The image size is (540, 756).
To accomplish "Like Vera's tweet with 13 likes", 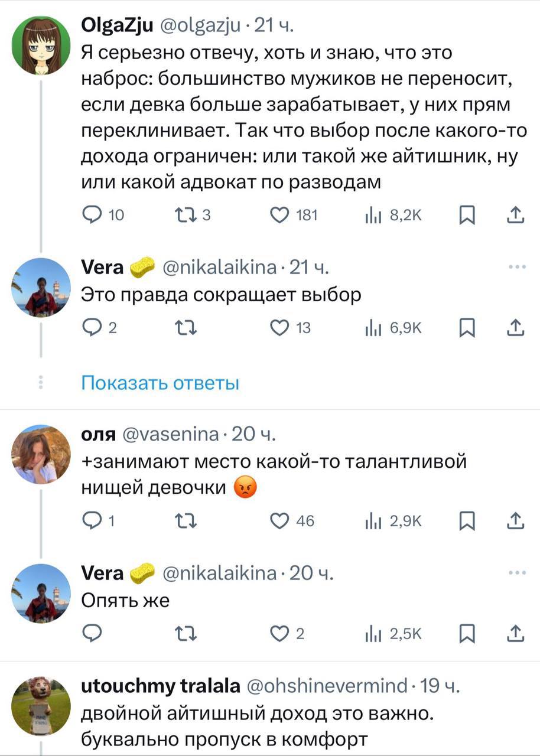I will [x=279, y=327].
